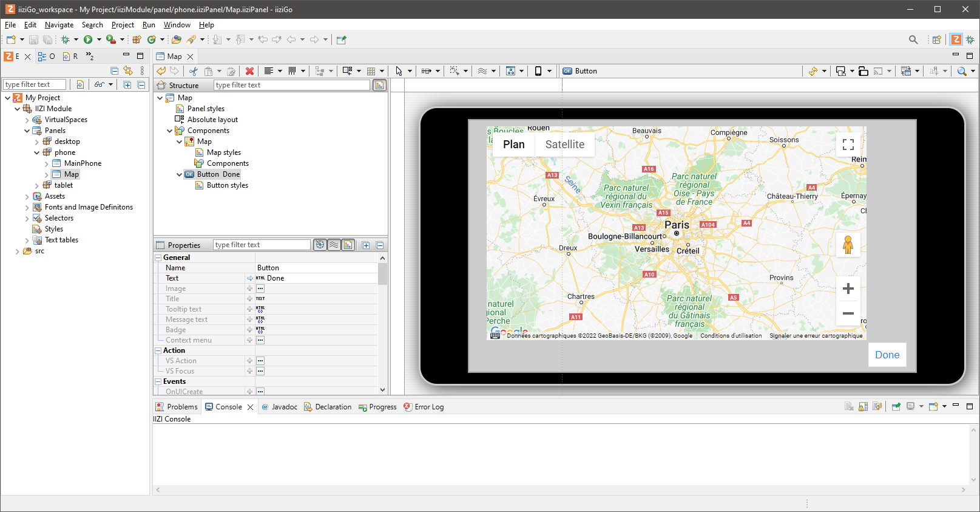This screenshot has width=980, height=512.
Task: Collapse the General property group
Action: [x=158, y=258]
